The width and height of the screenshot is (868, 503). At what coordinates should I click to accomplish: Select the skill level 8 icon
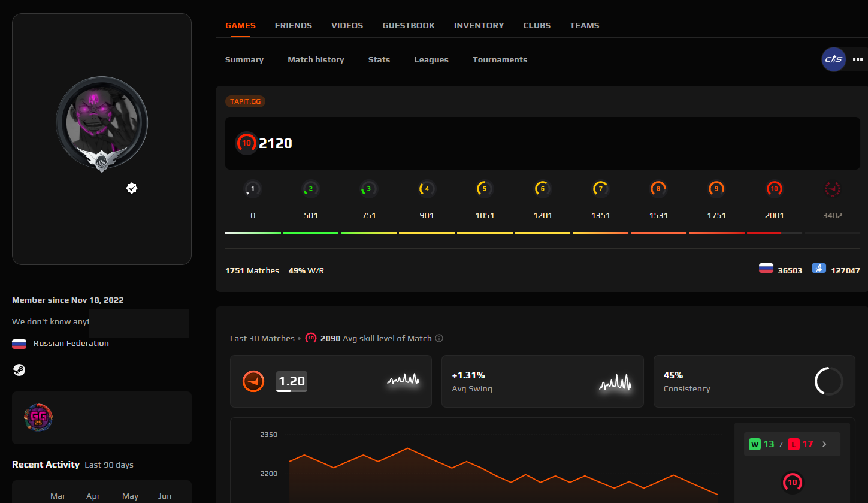click(658, 189)
